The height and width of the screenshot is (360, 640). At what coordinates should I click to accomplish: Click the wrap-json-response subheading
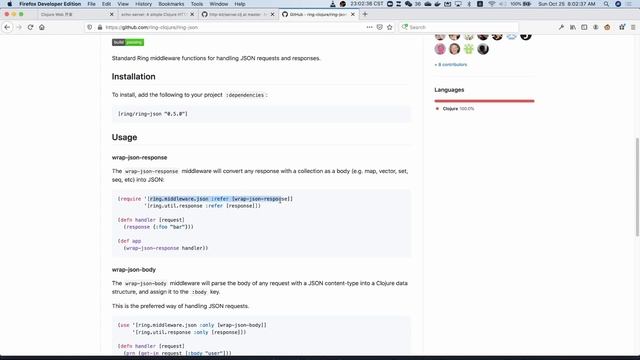(x=140, y=157)
